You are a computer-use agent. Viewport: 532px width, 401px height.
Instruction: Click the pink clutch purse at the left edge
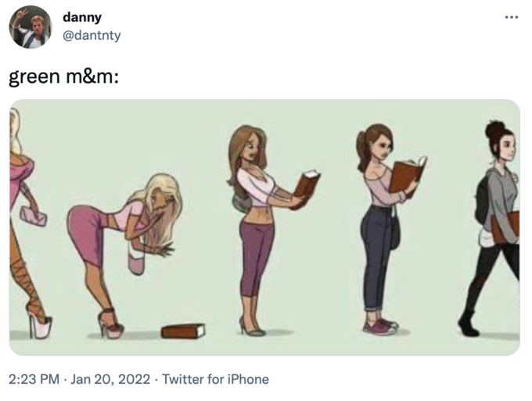33,217
